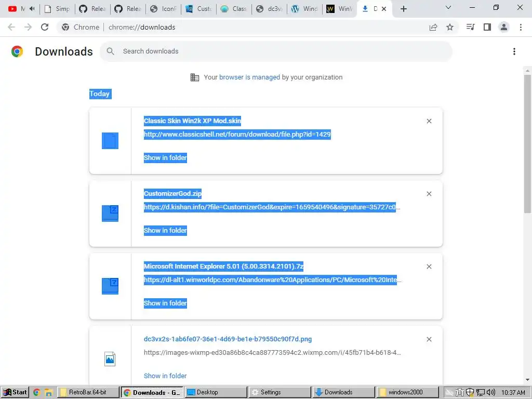Show CustomizerGod.zip in folder

(x=165, y=230)
